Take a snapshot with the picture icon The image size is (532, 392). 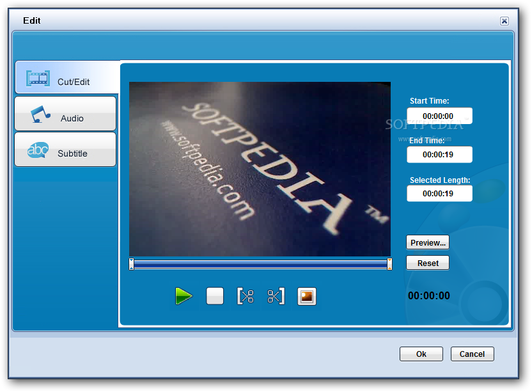(x=307, y=296)
